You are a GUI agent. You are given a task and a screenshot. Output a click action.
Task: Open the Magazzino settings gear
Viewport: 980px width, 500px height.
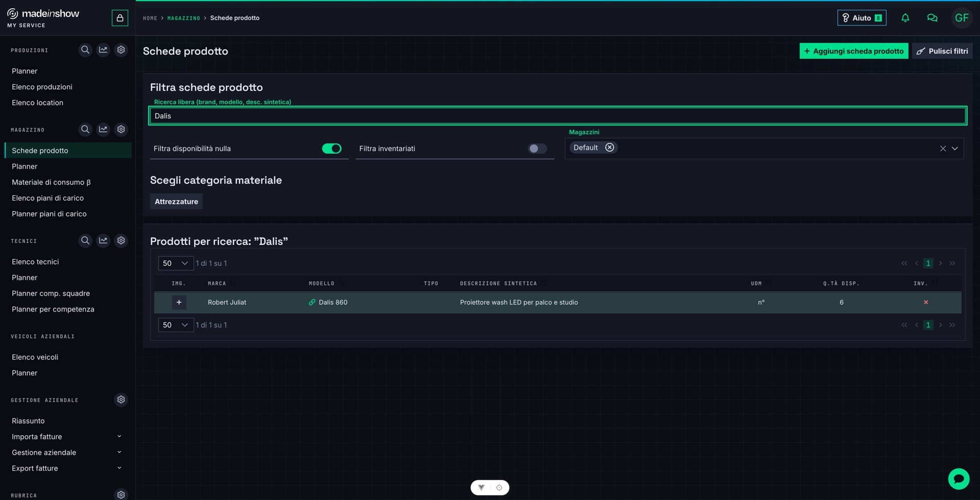[121, 130]
